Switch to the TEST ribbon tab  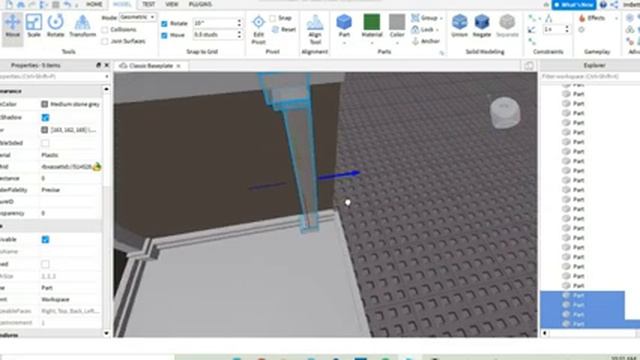pos(148,4)
